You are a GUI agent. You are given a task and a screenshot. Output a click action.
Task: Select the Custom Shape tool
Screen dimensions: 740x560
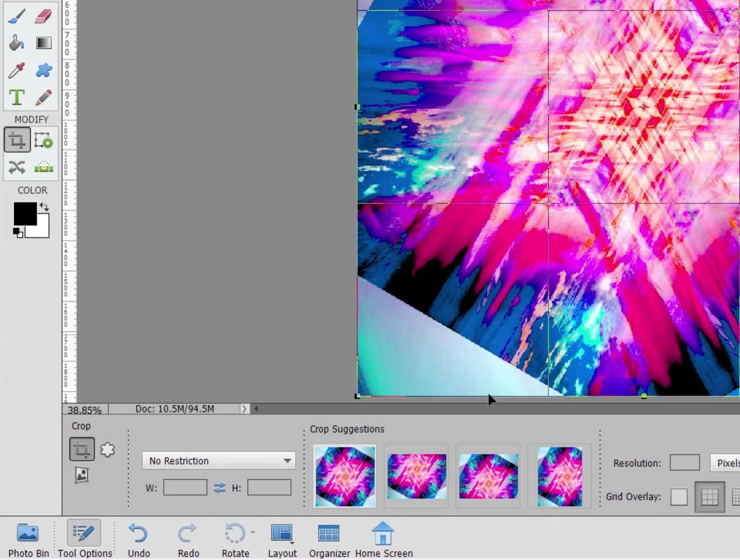click(44, 70)
